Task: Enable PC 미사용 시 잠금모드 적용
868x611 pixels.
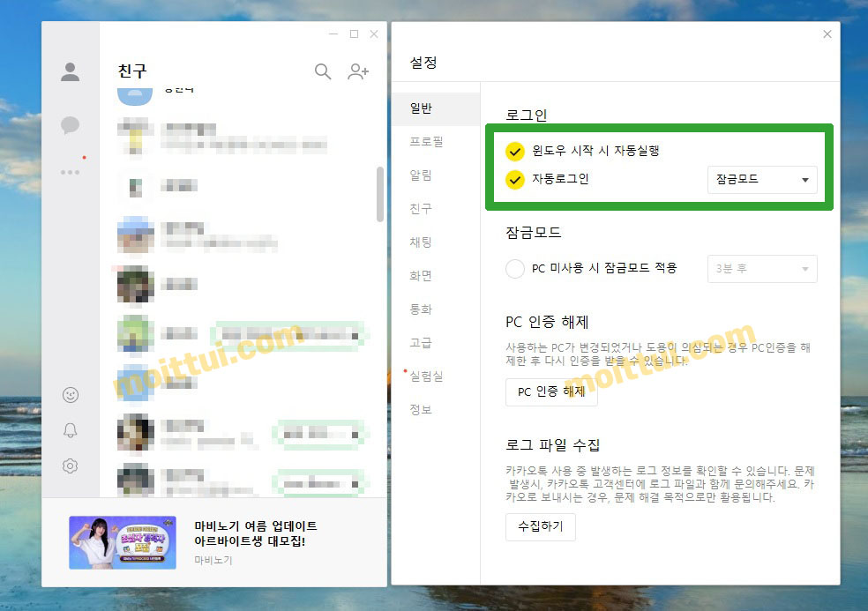Action: [514, 270]
